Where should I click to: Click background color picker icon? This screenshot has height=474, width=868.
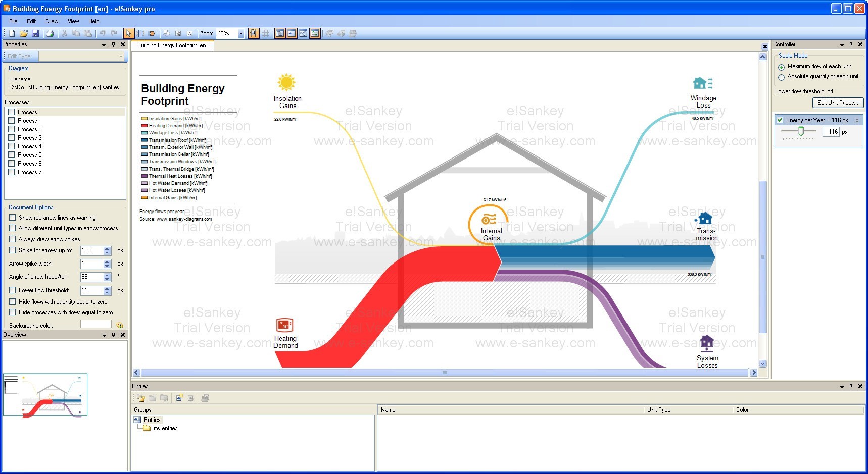click(x=120, y=326)
